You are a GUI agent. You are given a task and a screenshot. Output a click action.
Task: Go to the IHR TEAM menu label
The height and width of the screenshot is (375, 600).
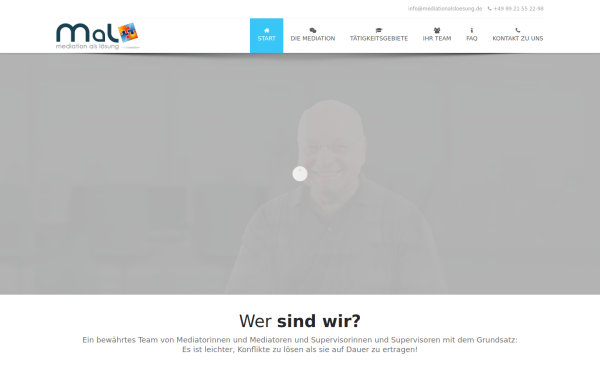[437, 38]
